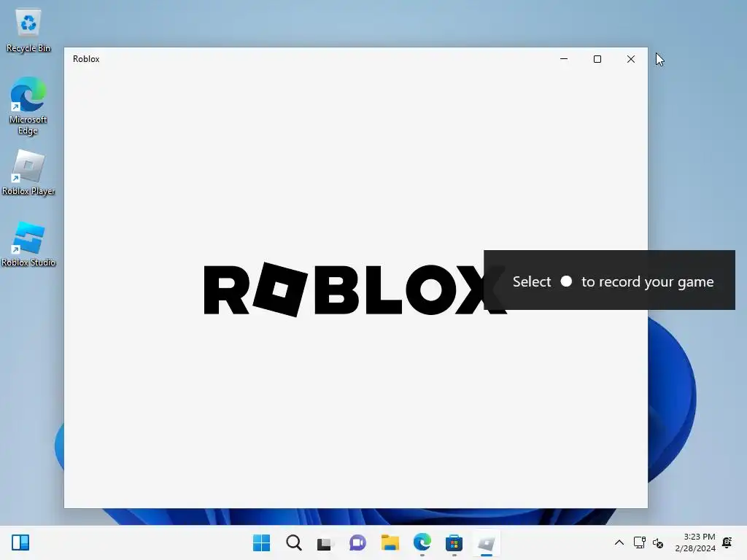747x560 pixels.
Task: Select the Roblox Player desktop shortcut
Action: (x=28, y=173)
